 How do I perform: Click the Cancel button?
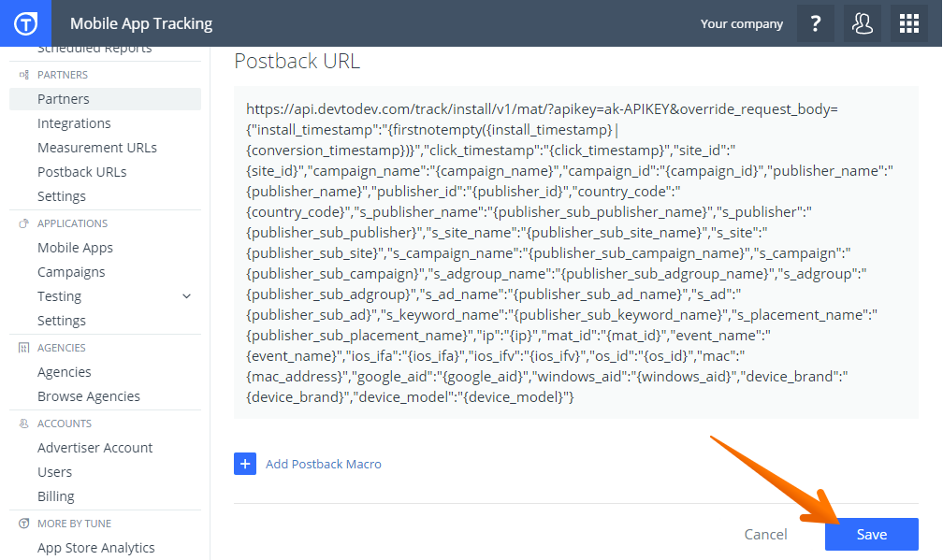765,535
